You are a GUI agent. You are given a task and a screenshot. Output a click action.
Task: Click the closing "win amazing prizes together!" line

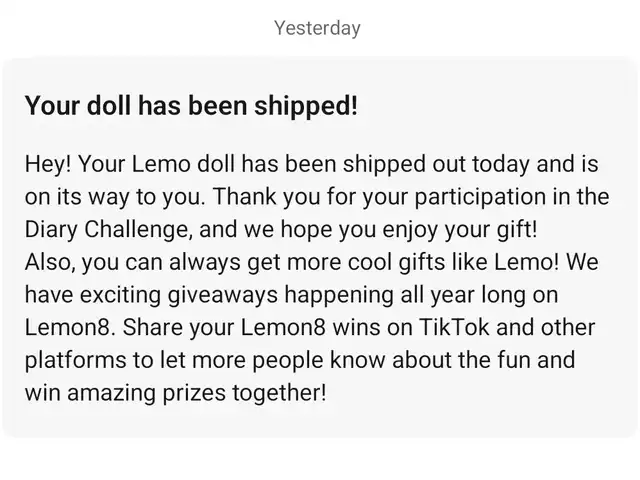[x=176, y=393]
